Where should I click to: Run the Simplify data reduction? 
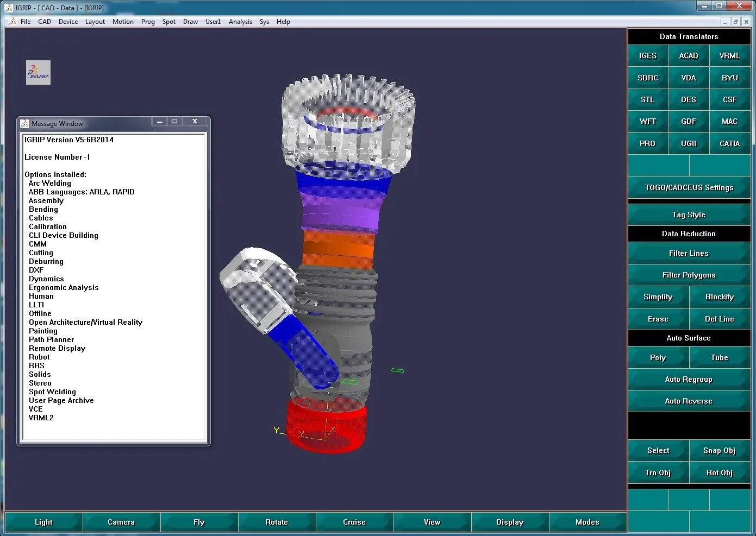pos(658,297)
